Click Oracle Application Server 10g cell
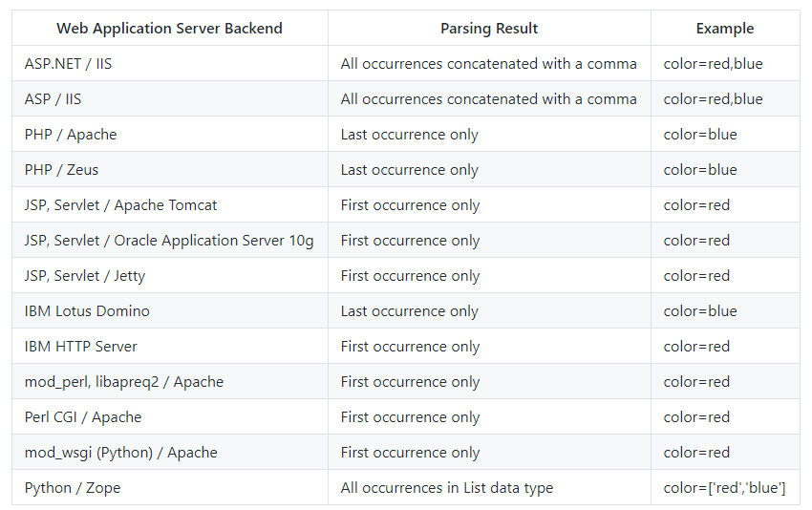The height and width of the screenshot is (510, 812). [169, 241]
